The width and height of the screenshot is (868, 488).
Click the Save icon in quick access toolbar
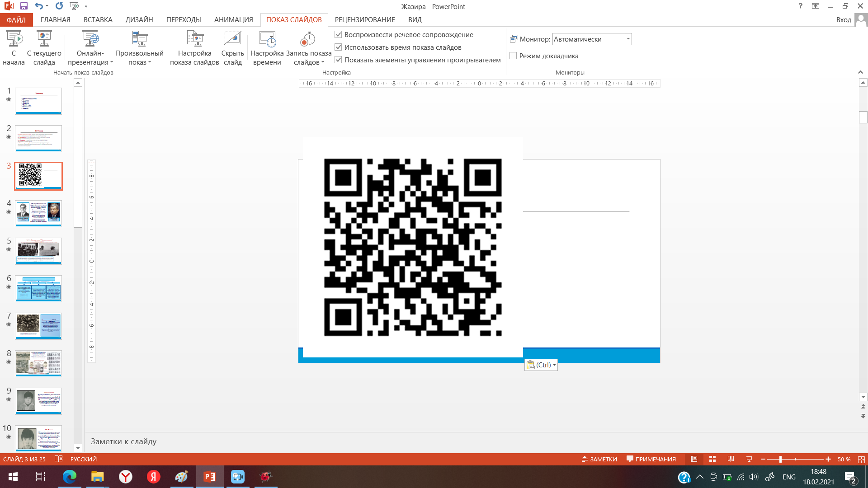24,6
